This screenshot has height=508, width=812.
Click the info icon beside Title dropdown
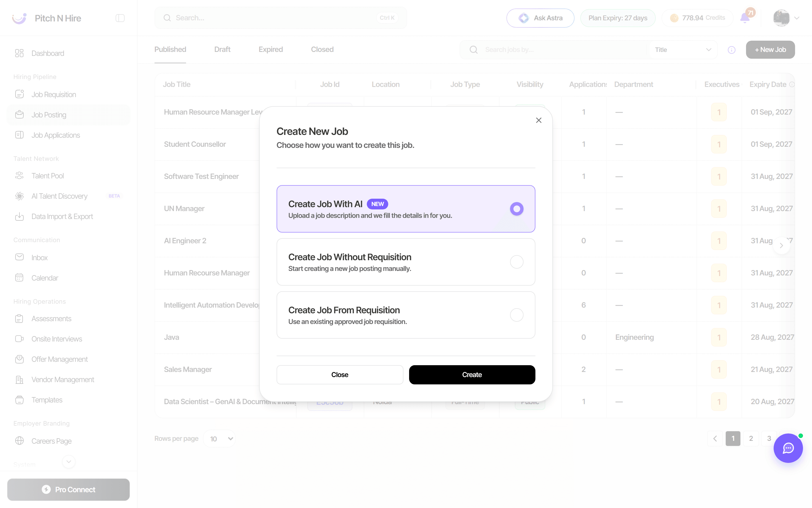[731, 50]
